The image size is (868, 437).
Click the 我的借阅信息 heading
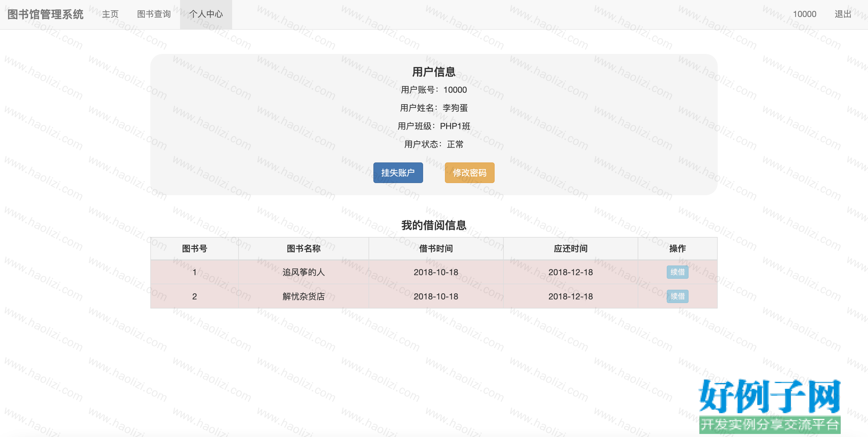434,225
